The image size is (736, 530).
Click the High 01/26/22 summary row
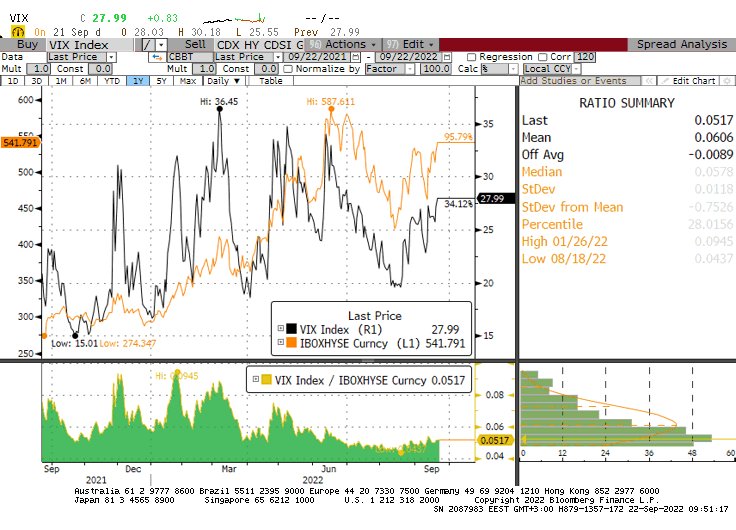click(x=627, y=242)
